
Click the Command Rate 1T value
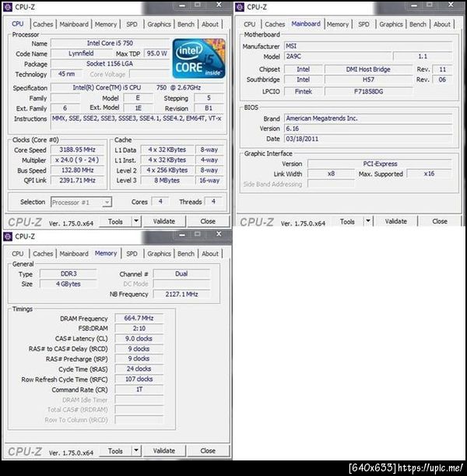pos(139,390)
